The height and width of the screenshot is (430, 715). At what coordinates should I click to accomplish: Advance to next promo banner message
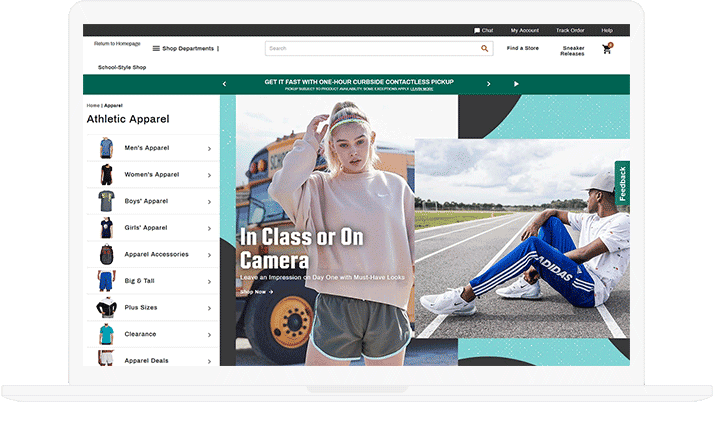point(488,84)
